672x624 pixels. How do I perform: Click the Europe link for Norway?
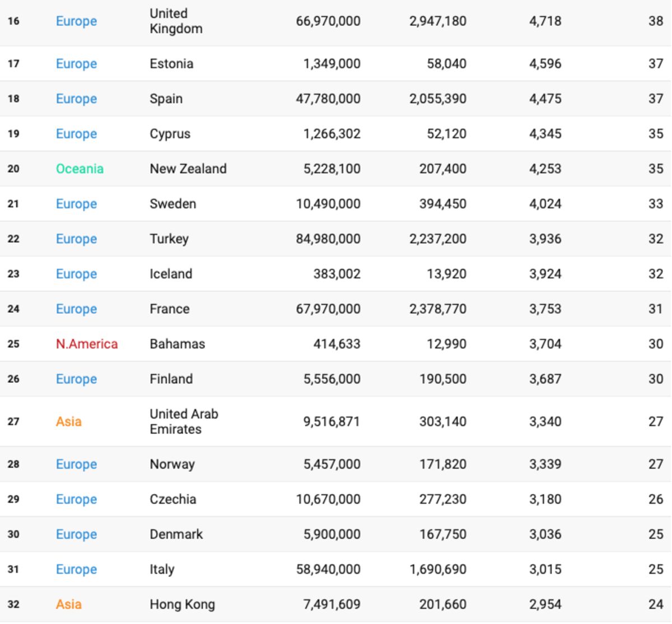click(x=76, y=465)
